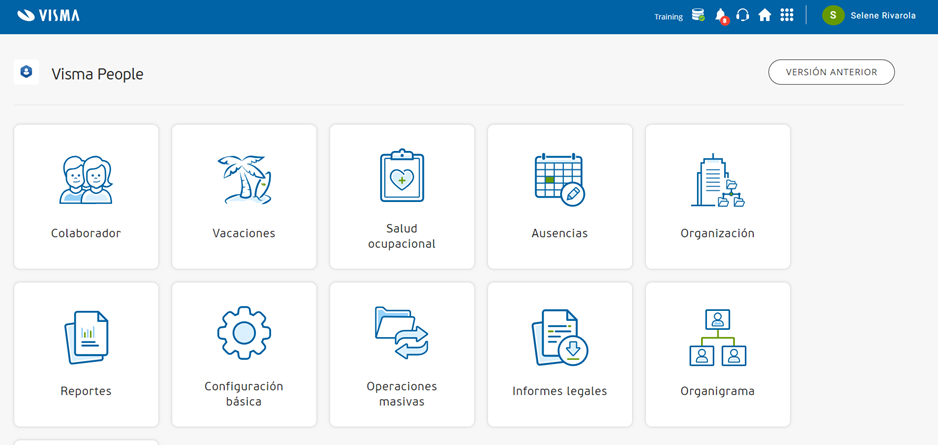Open the Informes legales label
Screen dimensions: 938x445
(560, 391)
